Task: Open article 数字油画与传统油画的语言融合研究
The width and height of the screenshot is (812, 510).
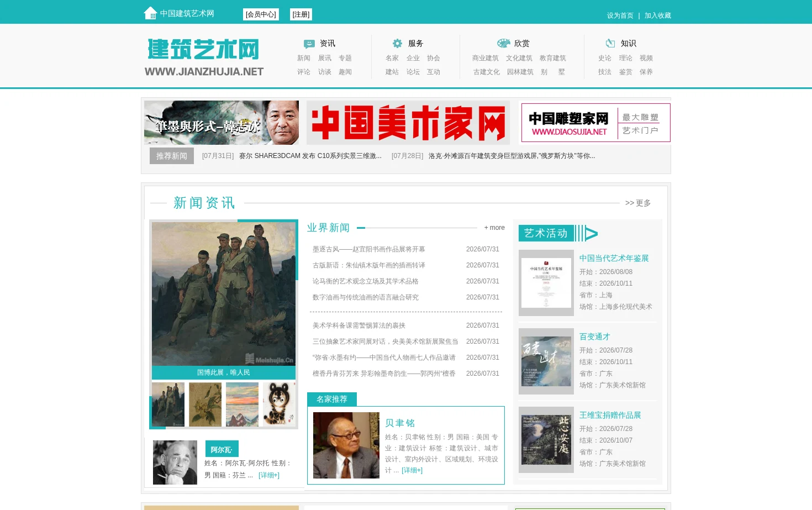Action: tap(366, 297)
